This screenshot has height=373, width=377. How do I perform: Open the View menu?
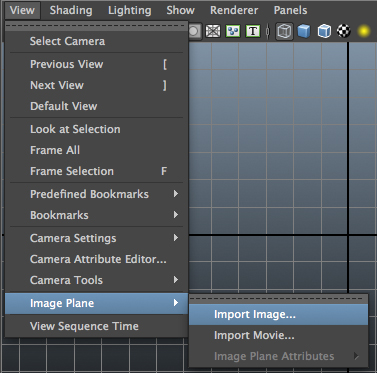tap(22, 10)
